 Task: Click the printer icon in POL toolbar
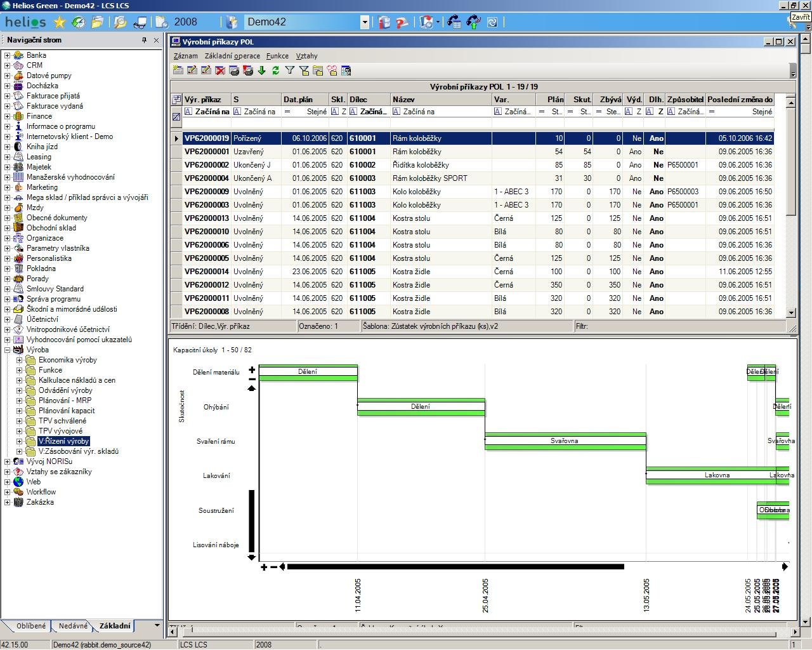[x=234, y=70]
